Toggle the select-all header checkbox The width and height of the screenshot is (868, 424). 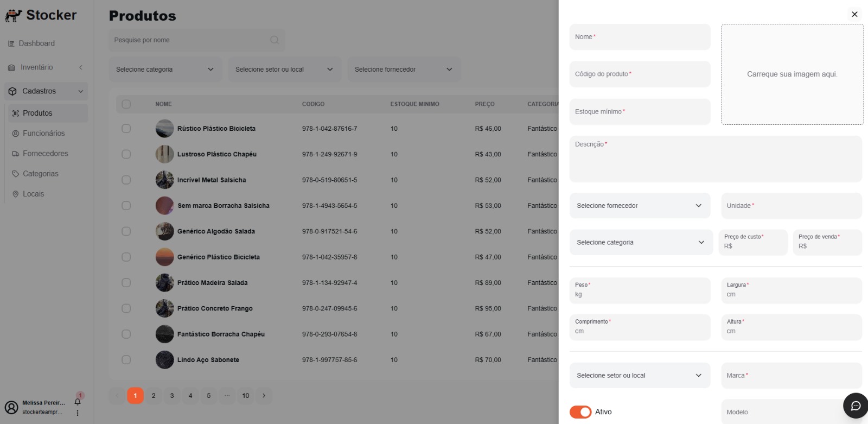(x=126, y=104)
